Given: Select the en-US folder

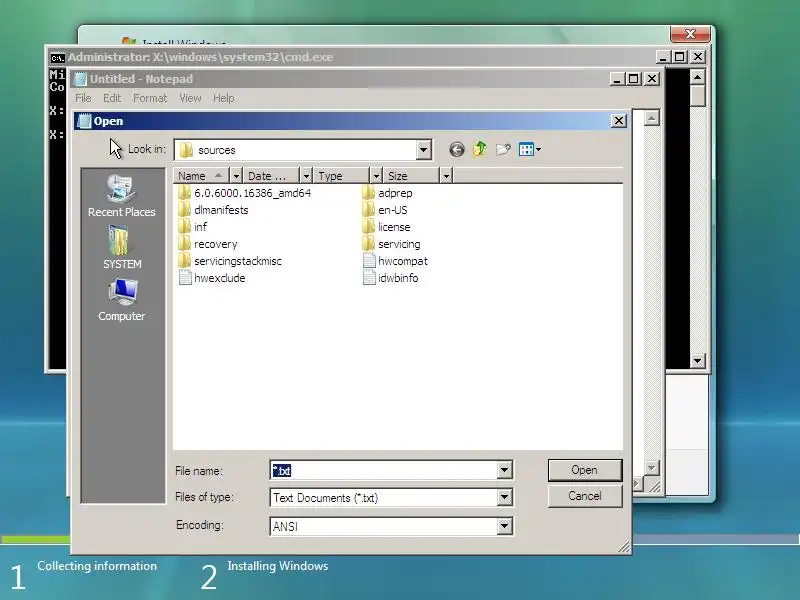Looking at the screenshot, I should pyautogui.click(x=385, y=210).
